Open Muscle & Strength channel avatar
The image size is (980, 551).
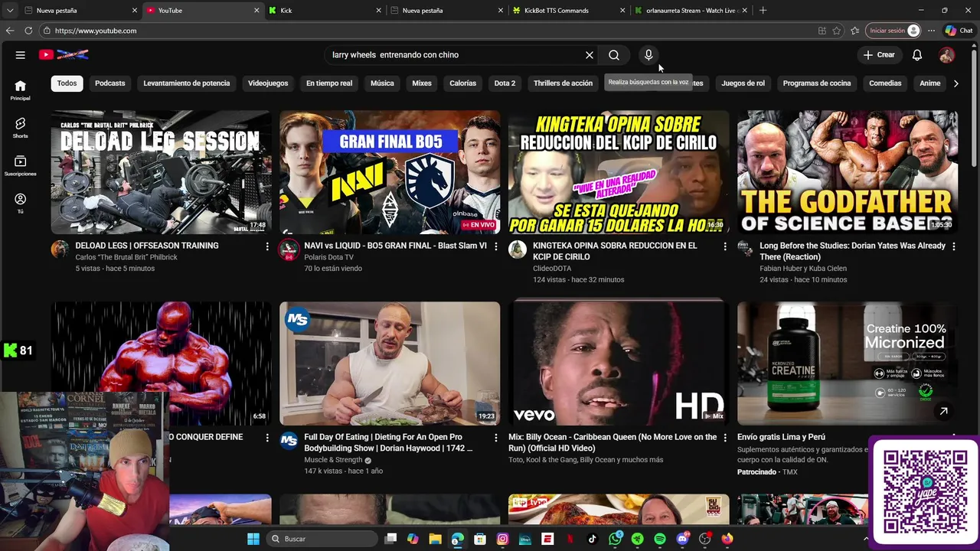click(x=289, y=441)
